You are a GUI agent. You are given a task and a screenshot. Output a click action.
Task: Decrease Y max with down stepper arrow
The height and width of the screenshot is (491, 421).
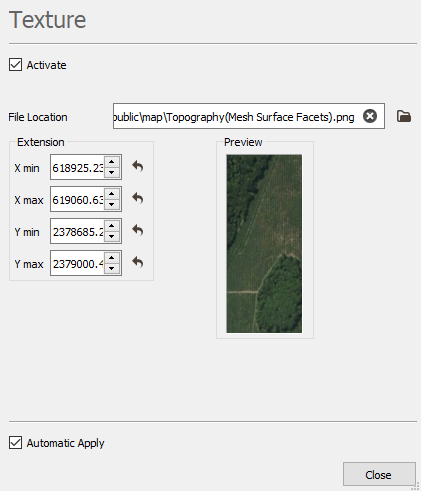tap(112, 268)
